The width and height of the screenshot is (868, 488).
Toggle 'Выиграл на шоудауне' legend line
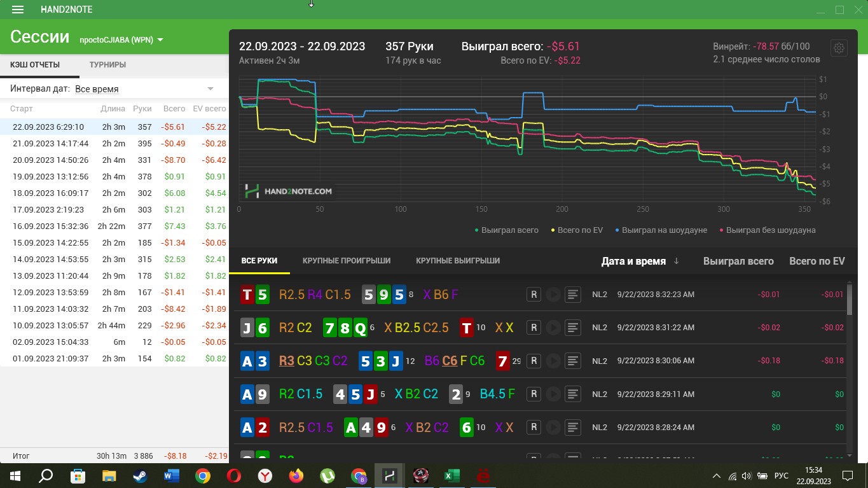pyautogui.click(x=661, y=230)
